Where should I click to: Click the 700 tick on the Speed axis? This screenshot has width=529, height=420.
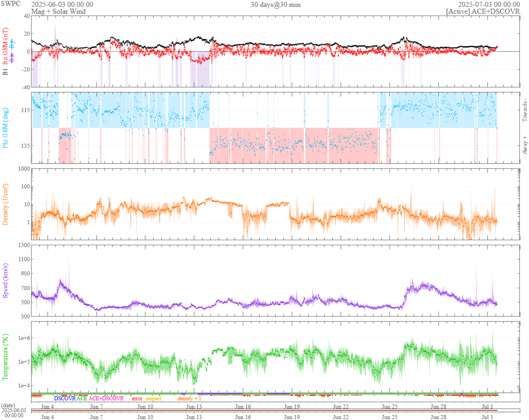click(x=25, y=288)
